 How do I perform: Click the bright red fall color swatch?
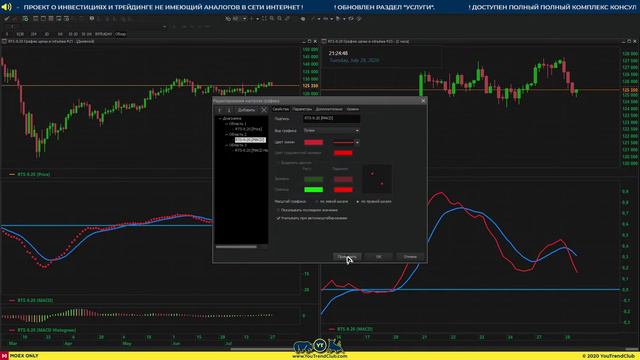click(343, 189)
